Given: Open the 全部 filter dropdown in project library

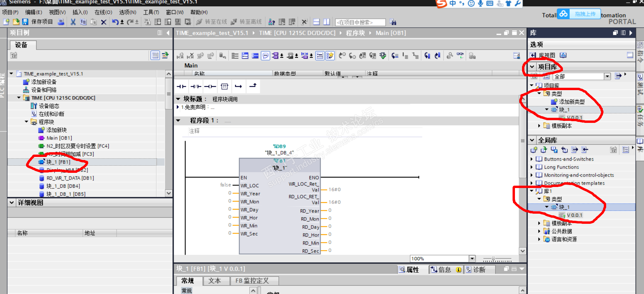Looking at the screenshot, I should [x=608, y=76].
